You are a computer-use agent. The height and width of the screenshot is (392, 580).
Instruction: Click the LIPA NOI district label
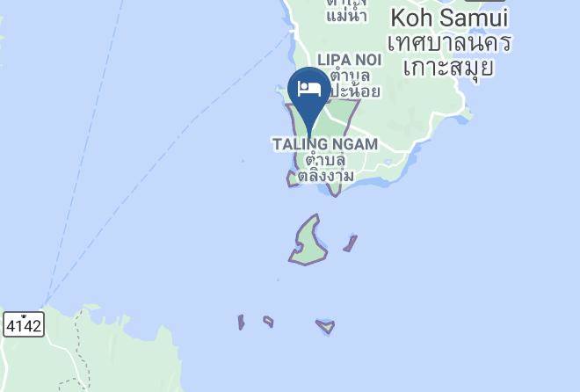350,60
